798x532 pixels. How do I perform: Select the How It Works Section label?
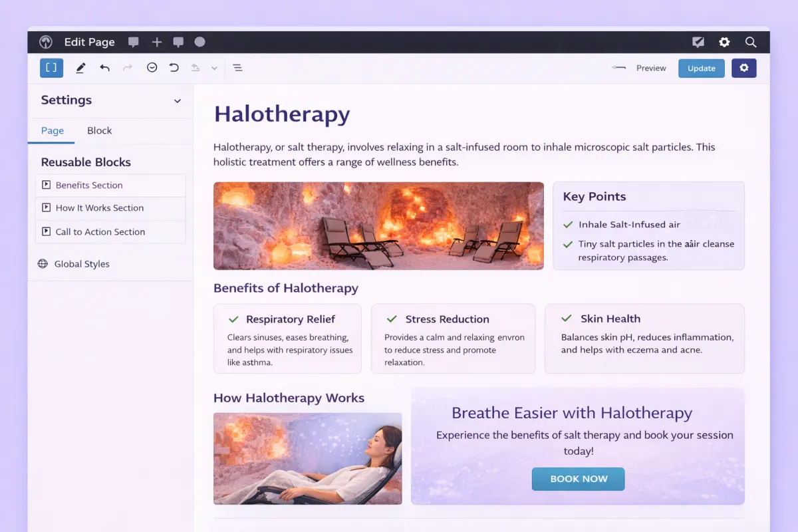pos(100,208)
